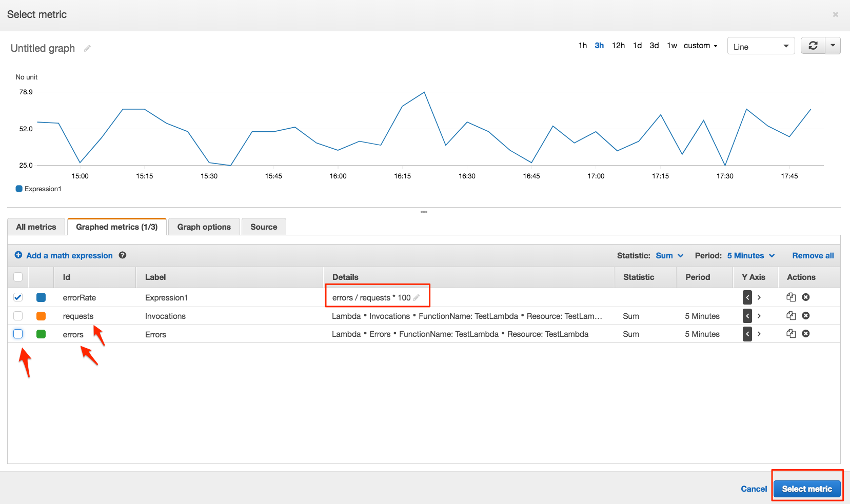This screenshot has width=850, height=504.
Task: Enable the errors metric checkbox
Action: (18, 334)
